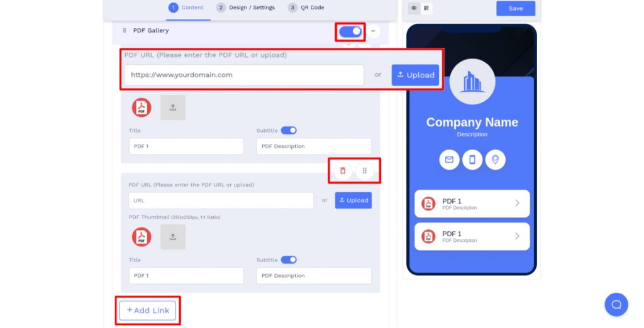The width and height of the screenshot is (644, 328).
Task: Click the eye preview icon
Action: (x=414, y=8)
